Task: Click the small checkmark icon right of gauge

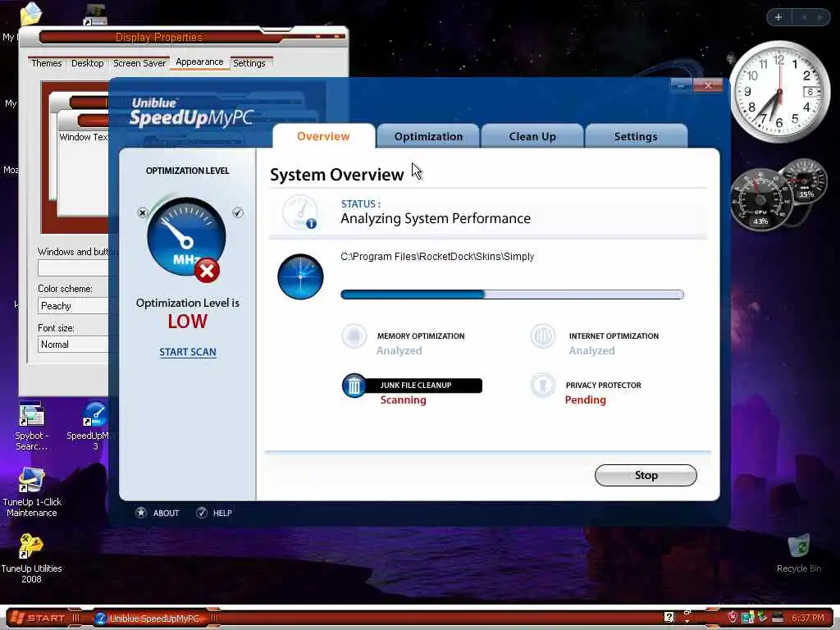Action: tap(238, 212)
